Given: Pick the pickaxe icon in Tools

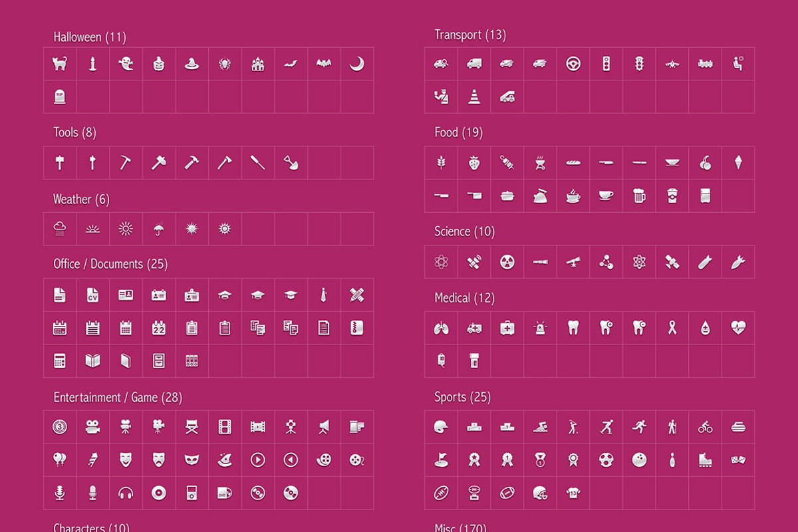Looking at the screenshot, I should coord(126,162).
